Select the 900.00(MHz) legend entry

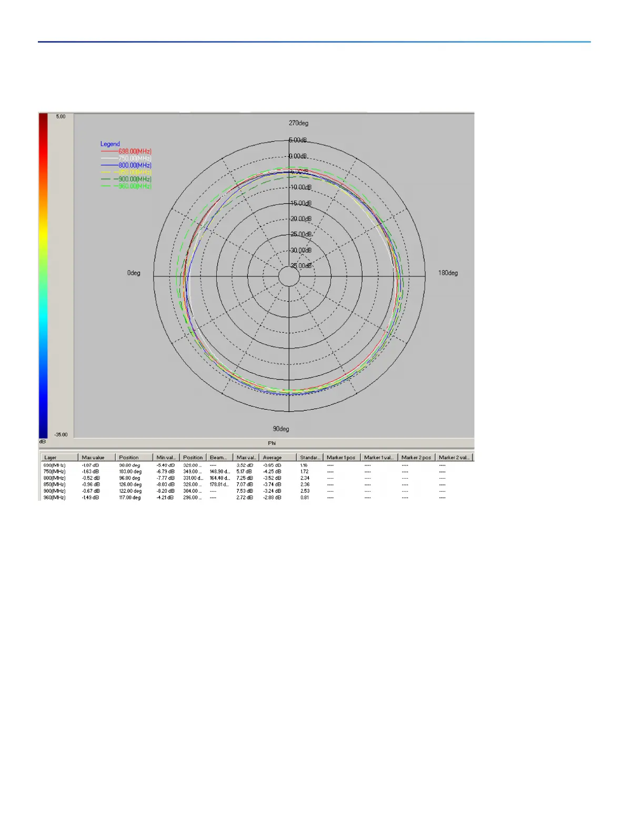click(x=126, y=179)
